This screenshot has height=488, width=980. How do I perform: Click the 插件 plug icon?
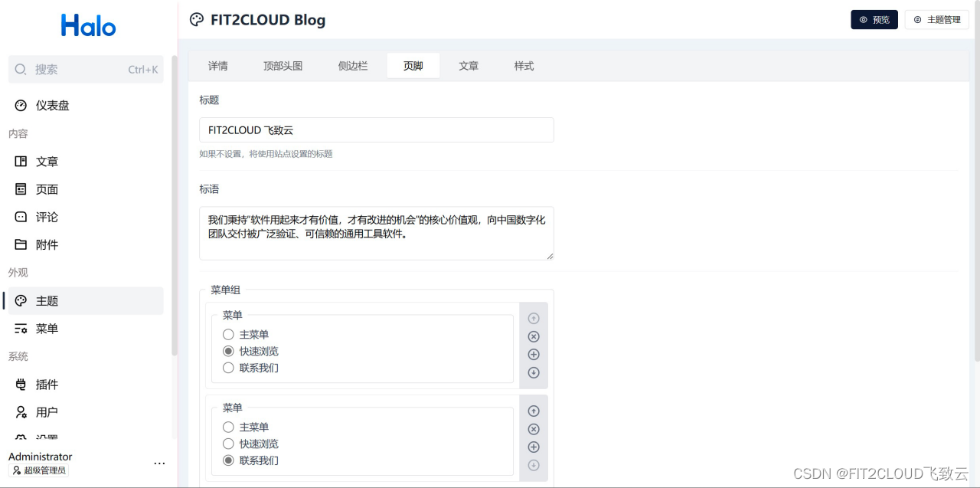tap(21, 385)
